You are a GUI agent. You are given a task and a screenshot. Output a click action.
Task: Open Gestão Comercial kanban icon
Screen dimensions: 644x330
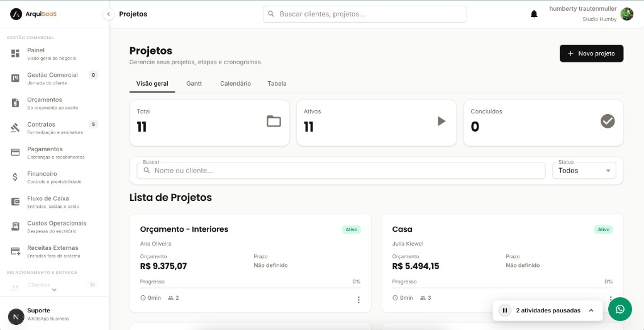tap(15, 78)
